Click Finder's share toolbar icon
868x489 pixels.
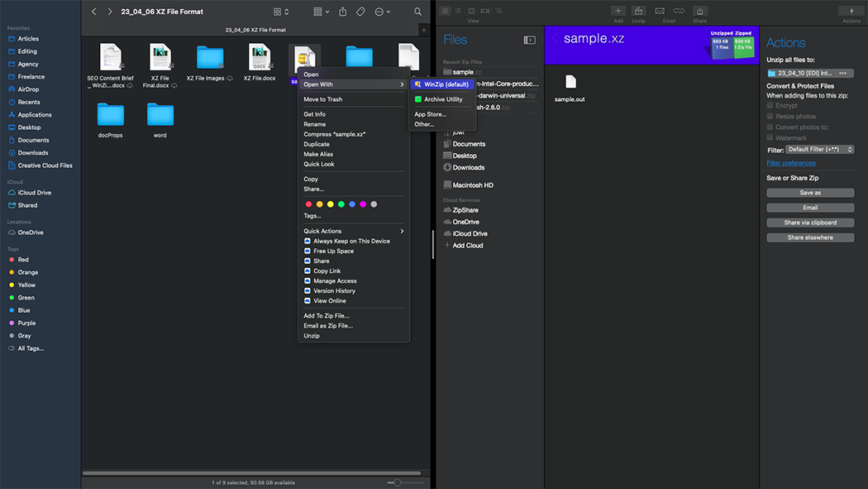(x=343, y=12)
